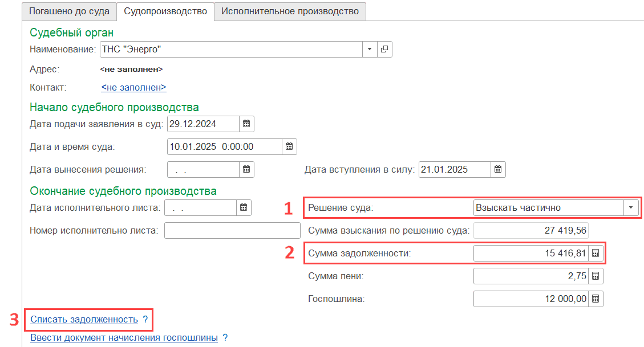Open calendar for court date and time

[x=289, y=146]
